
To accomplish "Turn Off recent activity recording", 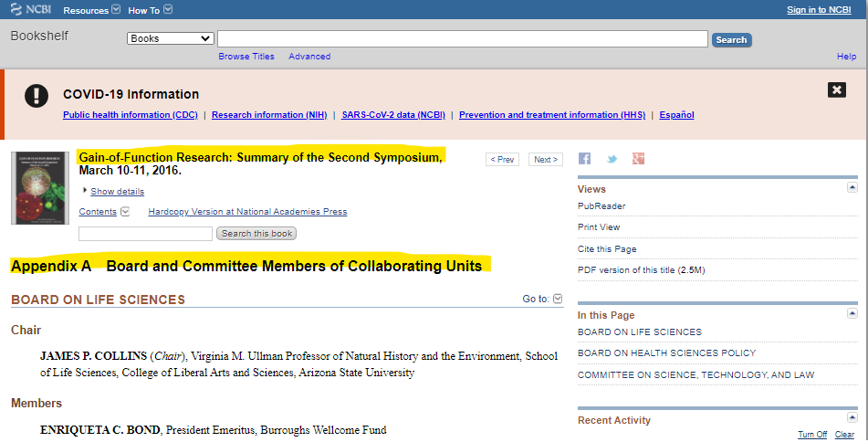I will pos(812,435).
